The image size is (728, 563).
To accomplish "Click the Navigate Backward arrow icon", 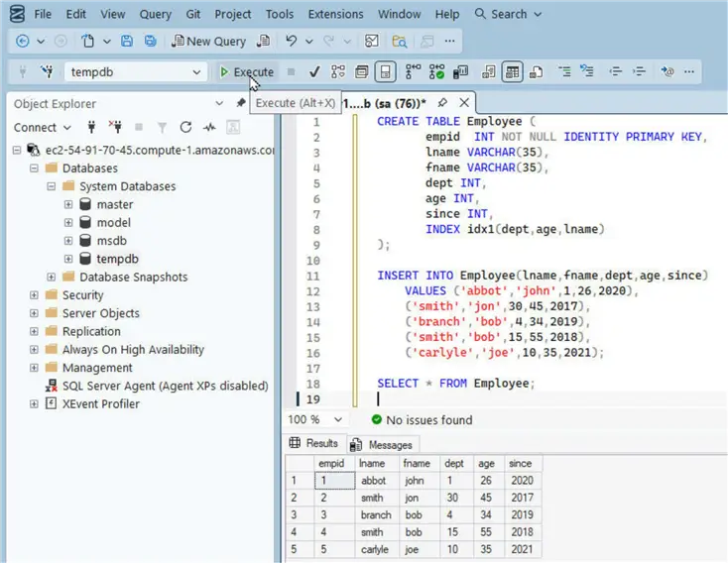I will pyautogui.click(x=22, y=42).
